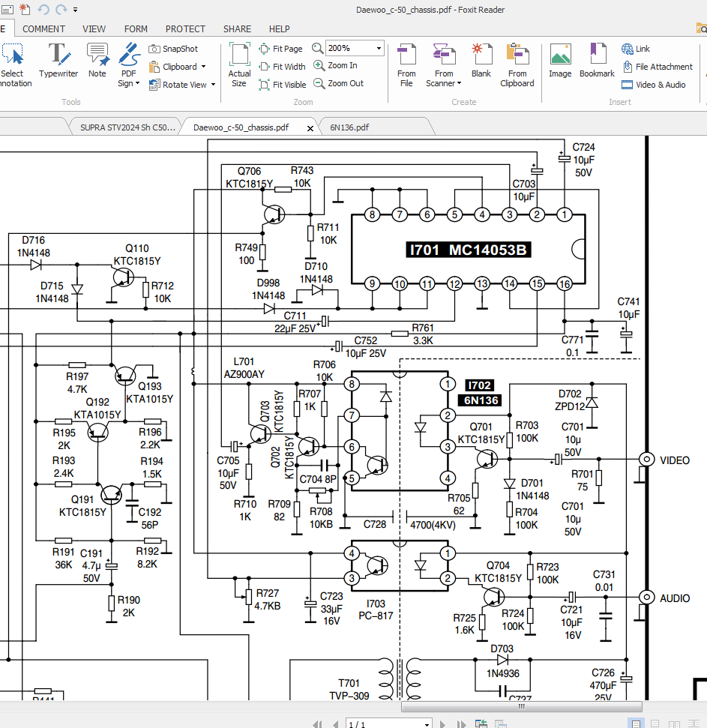Take a SnapShot of the page
The image size is (707, 728).
tap(173, 49)
